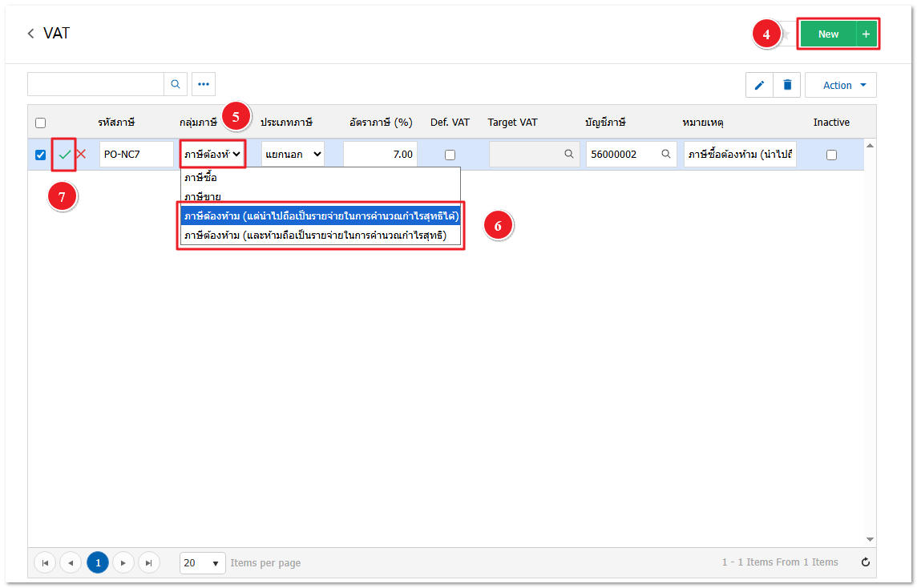Open the items per page dropdown
This screenshot has height=588, width=917.
pyautogui.click(x=201, y=563)
